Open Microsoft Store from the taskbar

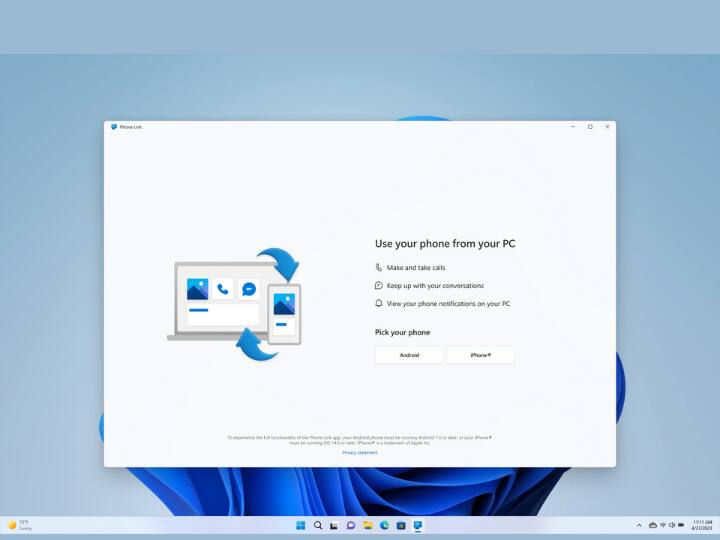(x=401, y=525)
